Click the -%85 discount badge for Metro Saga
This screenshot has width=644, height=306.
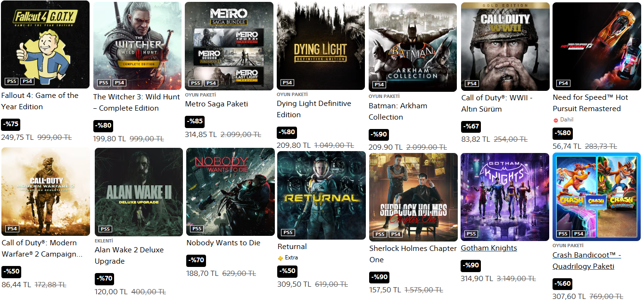(195, 121)
